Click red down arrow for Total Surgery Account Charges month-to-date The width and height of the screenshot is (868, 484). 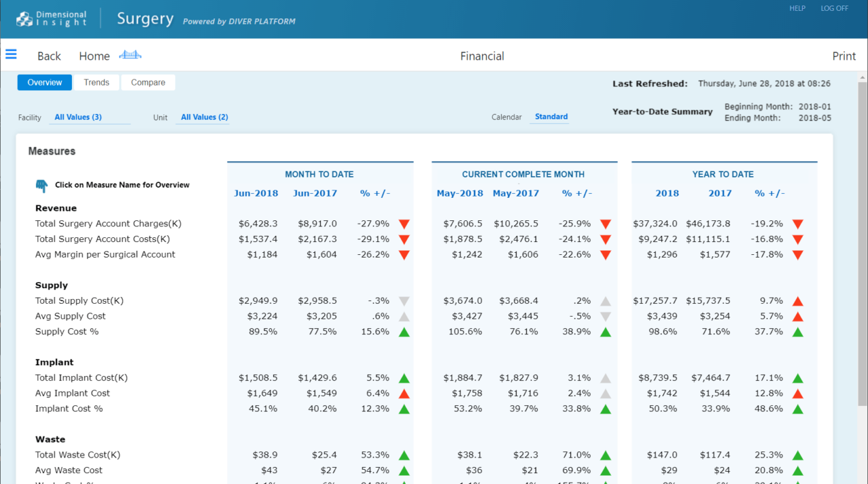click(404, 224)
